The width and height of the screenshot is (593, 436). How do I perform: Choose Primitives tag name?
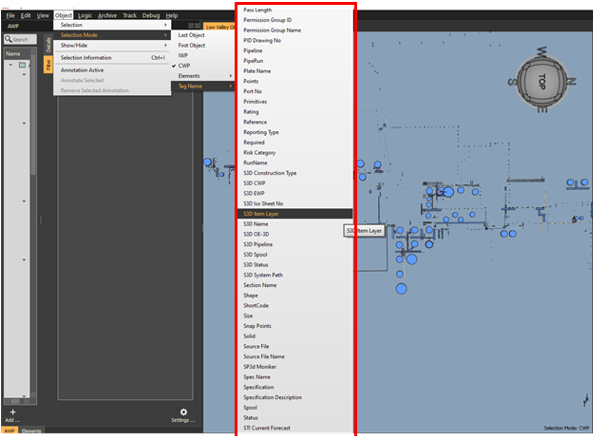[295, 102]
